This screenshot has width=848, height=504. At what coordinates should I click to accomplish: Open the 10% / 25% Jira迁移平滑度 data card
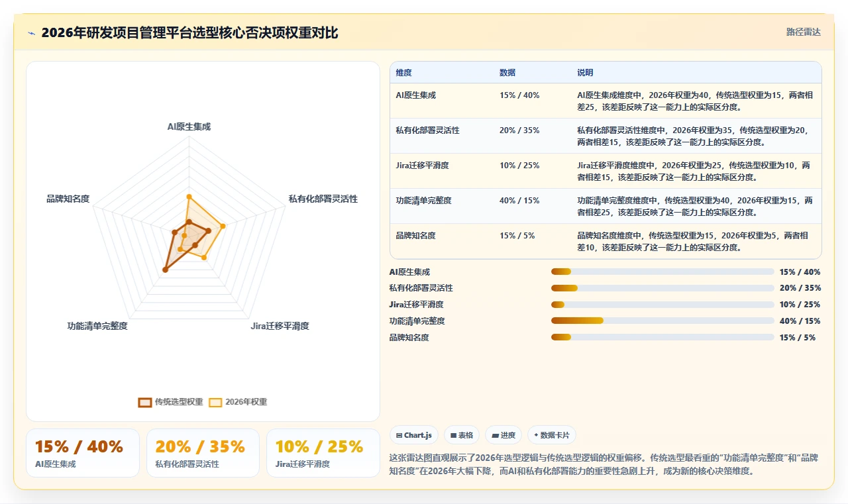tap(323, 453)
